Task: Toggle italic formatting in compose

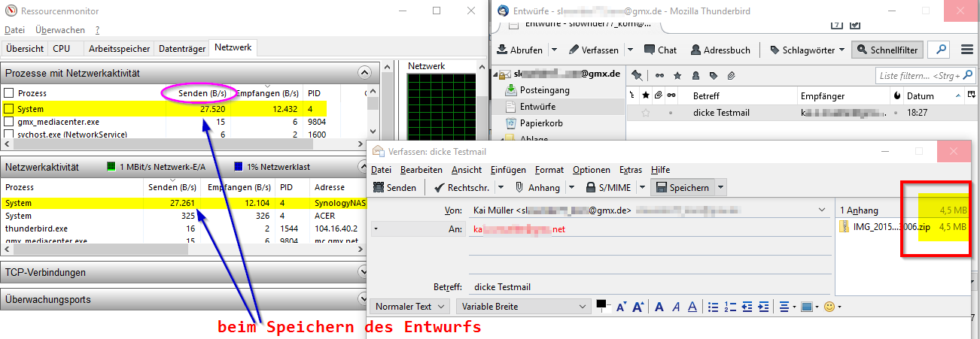Action: point(676,307)
